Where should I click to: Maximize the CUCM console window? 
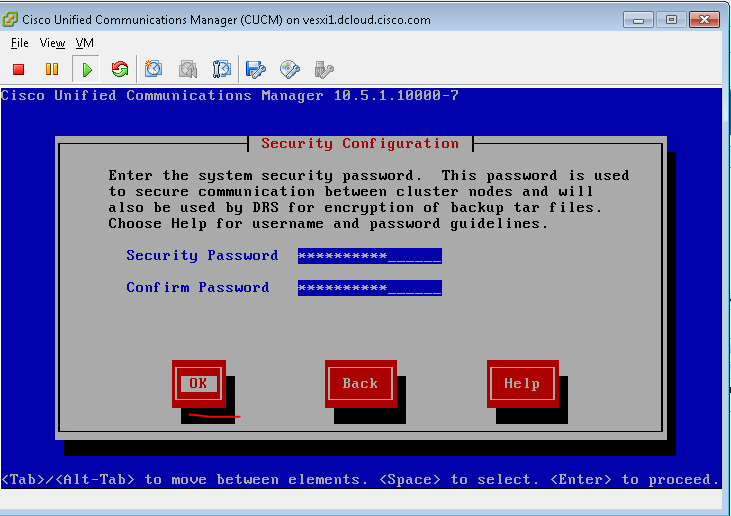(671, 20)
